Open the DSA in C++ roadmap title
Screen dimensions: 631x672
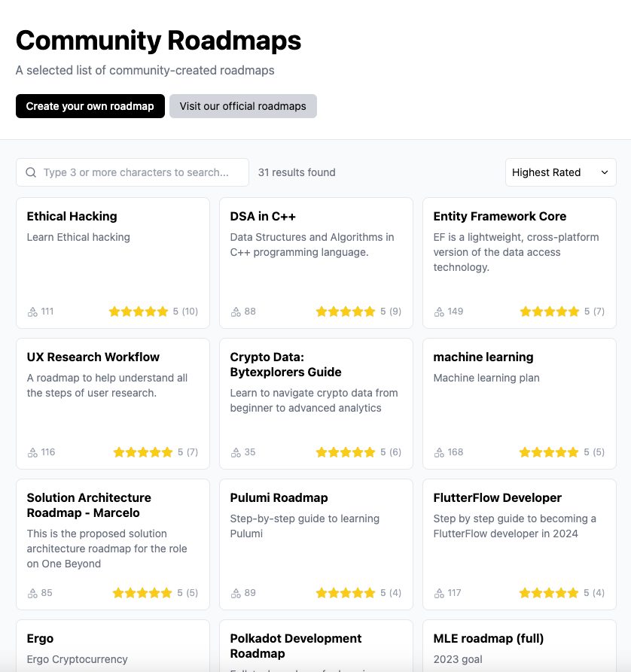(263, 217)
